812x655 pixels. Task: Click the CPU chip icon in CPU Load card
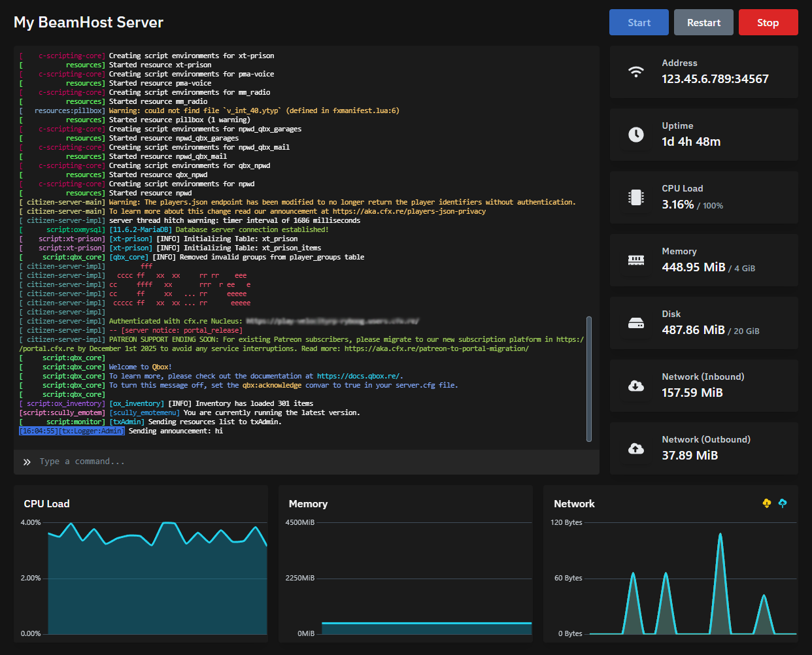[x=636, y=197]
